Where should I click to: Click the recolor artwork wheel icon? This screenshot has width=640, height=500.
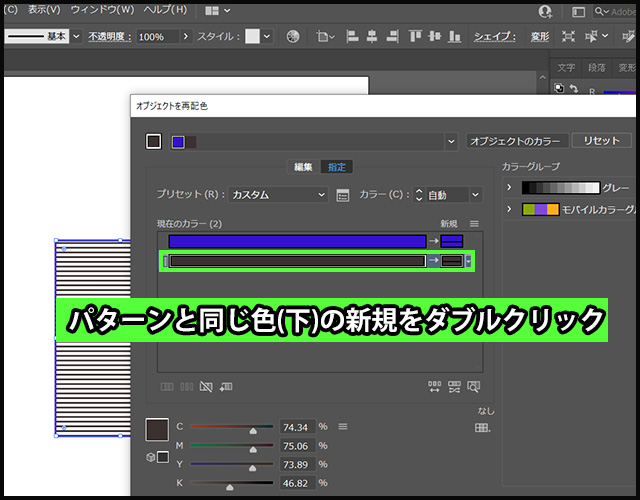[293, 37]
